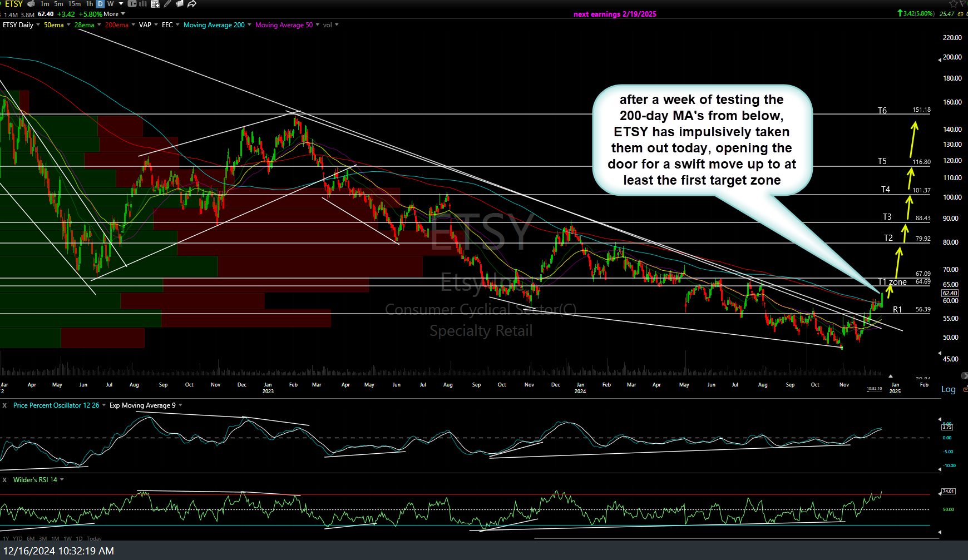Toggle the Log scale option
This screenshot has height=560, width=968.
click(948, 389)
